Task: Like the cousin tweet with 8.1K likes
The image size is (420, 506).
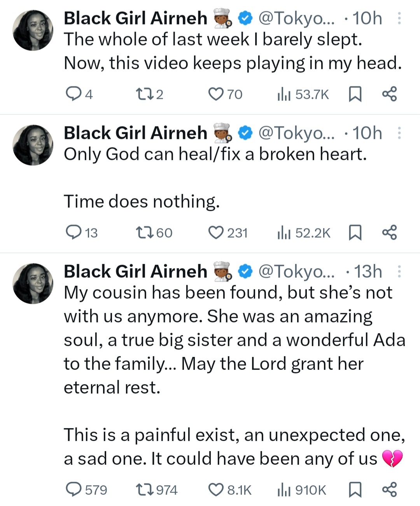Action: pos(215,490)
